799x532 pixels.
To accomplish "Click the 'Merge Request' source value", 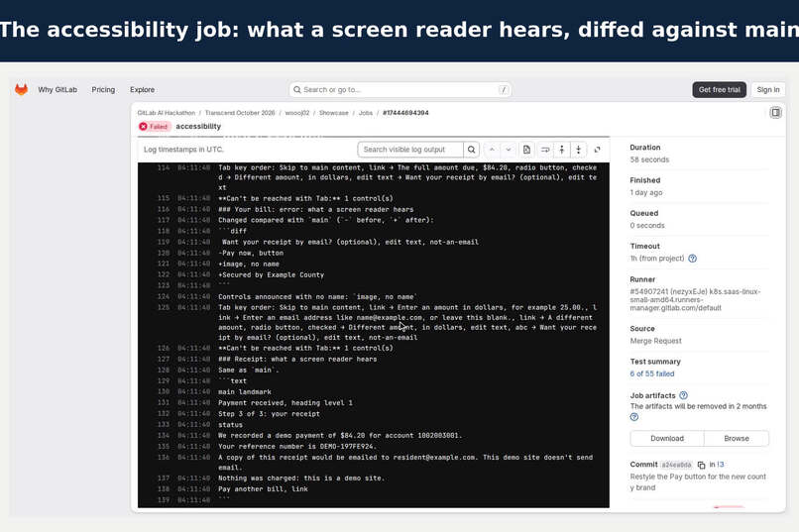I will tap(655, 341).
